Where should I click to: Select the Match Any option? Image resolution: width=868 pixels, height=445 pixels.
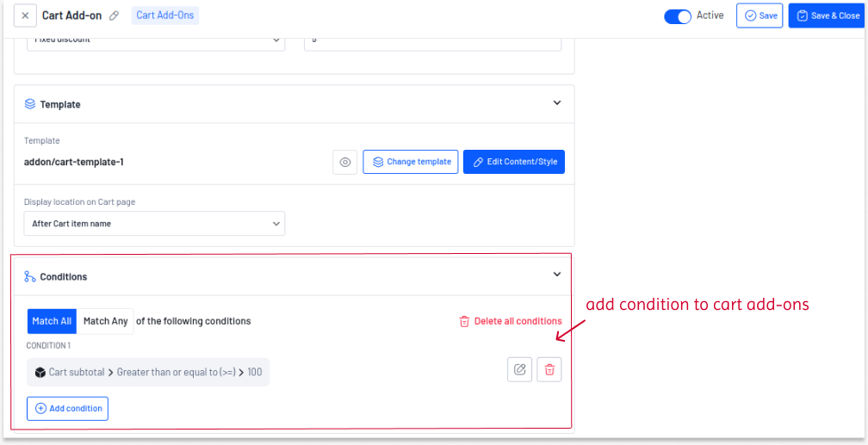coord(105,321)
